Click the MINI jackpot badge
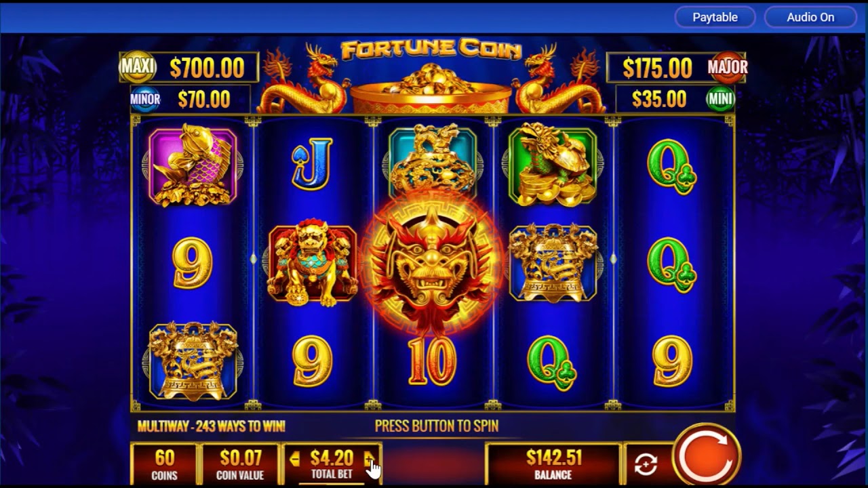 pyautogui.click(x=720, y=100)
